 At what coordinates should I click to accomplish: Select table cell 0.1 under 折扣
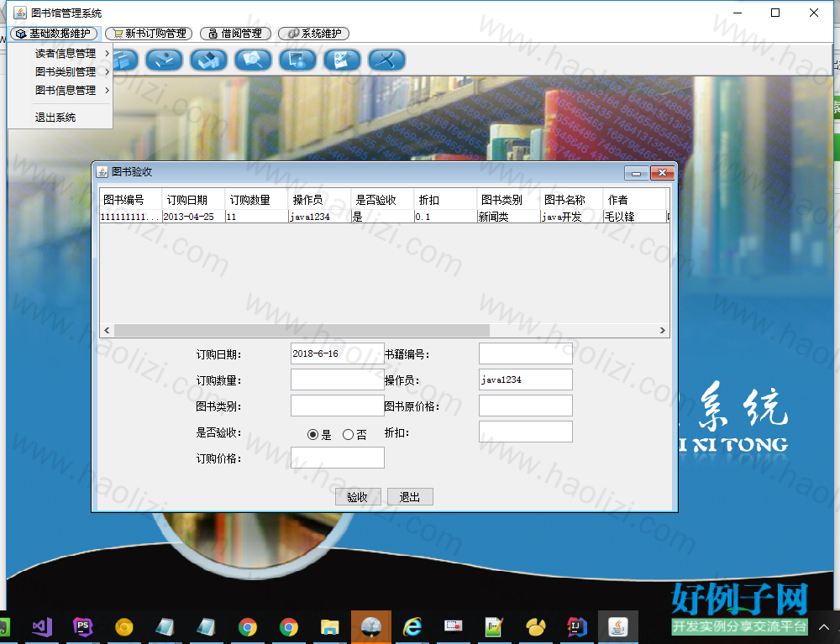[445, 217]
